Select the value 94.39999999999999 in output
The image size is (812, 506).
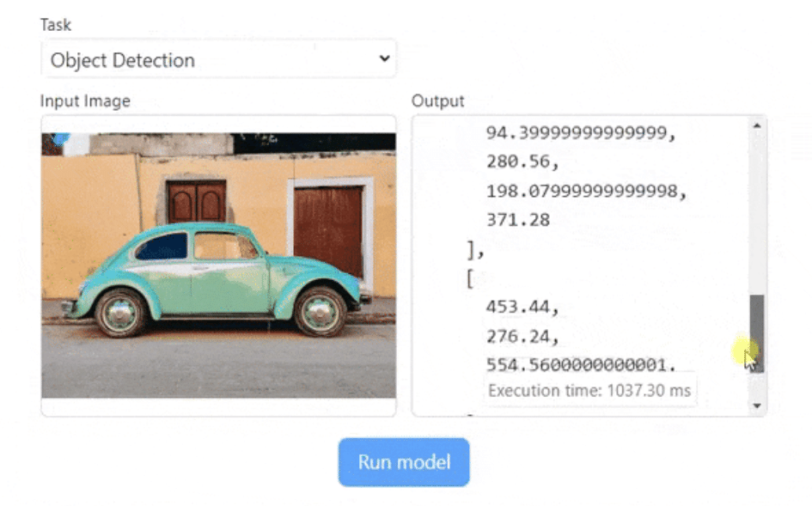[x=576, y=133]
